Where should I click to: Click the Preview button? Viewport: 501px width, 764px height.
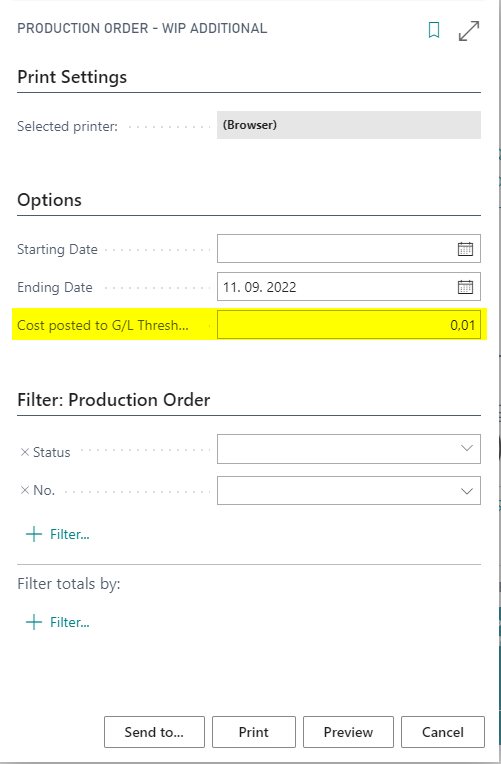(x=348, y=732)
